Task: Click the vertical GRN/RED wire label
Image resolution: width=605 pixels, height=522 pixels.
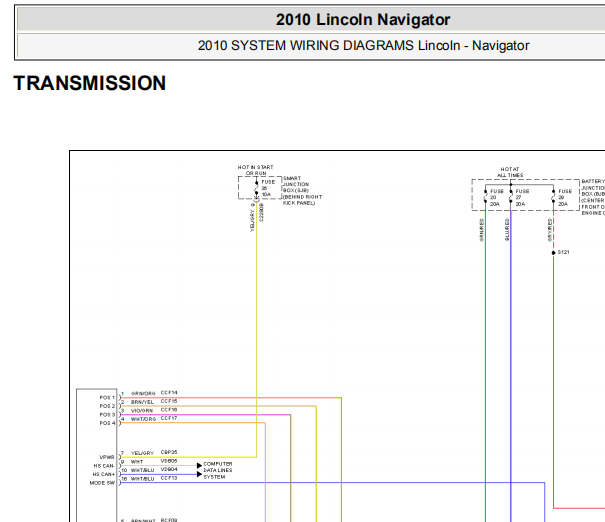Action: click(x=481, y=230)
